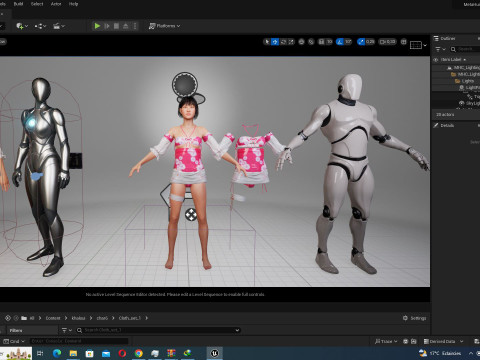Screen dimensions: 480x360
Task: Click the Eject from player button
Action: pyautogui.click(x=126, y=26)
